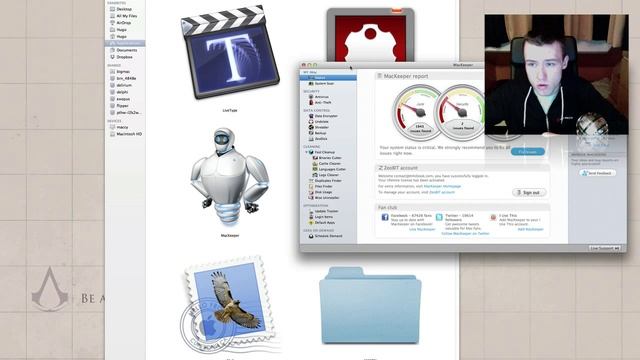This screenshot has height=360, width=640.
Task: Select the blue folder in the Finder window
Action: (x=370, y=305)
